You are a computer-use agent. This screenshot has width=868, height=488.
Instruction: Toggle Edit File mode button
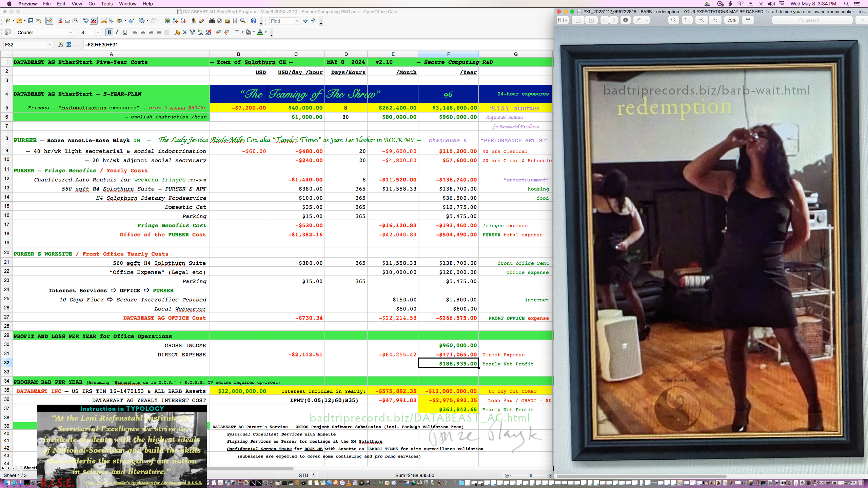pyautogui.click(x=49, y=21)
